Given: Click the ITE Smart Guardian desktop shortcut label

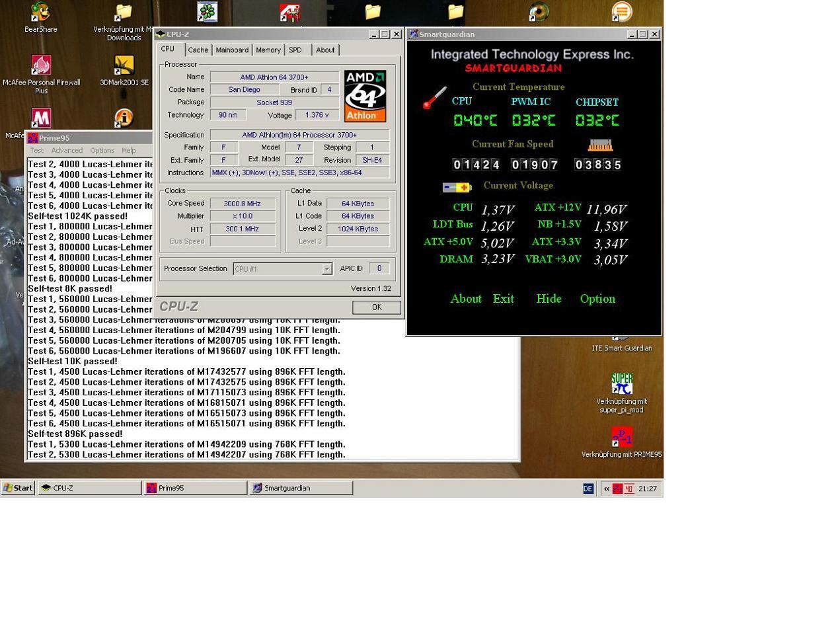Looking at the screenshot, I should [621, 348].
